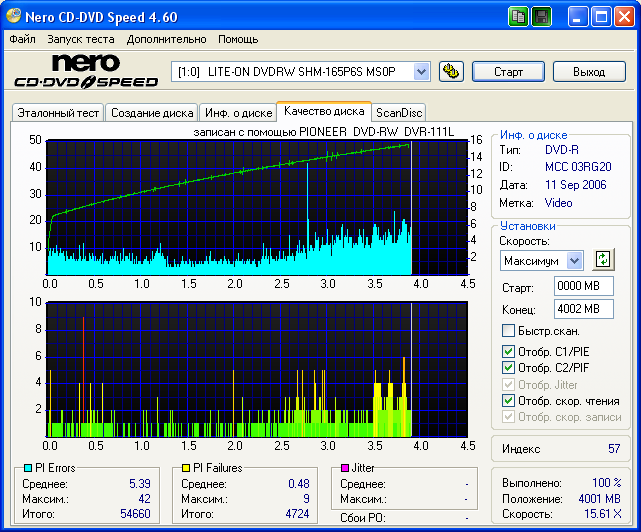Open drive options via the yellow gears icon
Screen dimensions: 641x532
point(451,71)
